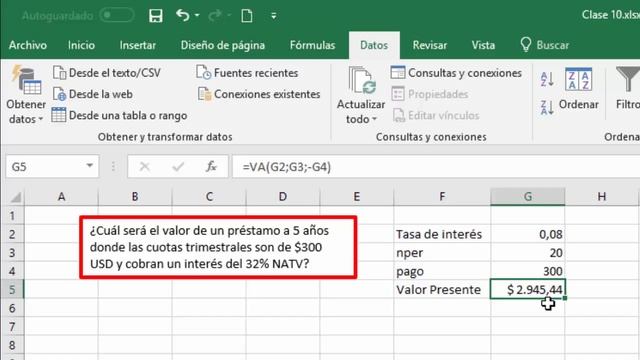The image size is (640, 360).
Task: Click the Cancel X icon in formula bar
Action: [x=144, y=167]
